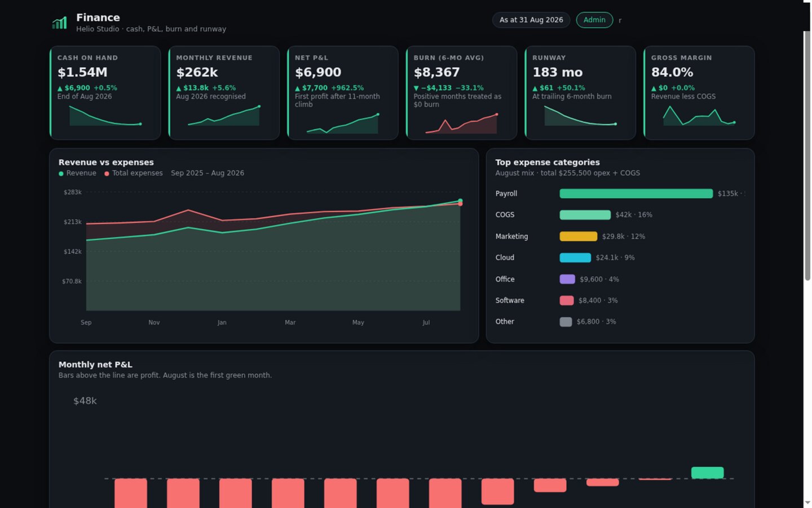812x508 pixels.
Task: Click the cyan Cloud expense bar
Action: pyautogui.click(x=575, y=258)
